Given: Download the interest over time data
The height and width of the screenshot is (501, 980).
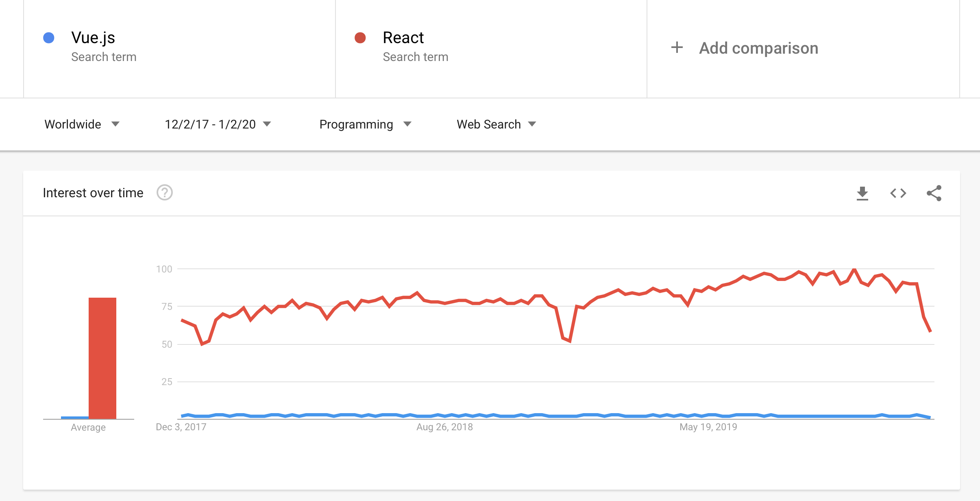Looking at the screenshot, I should point(862,193).
